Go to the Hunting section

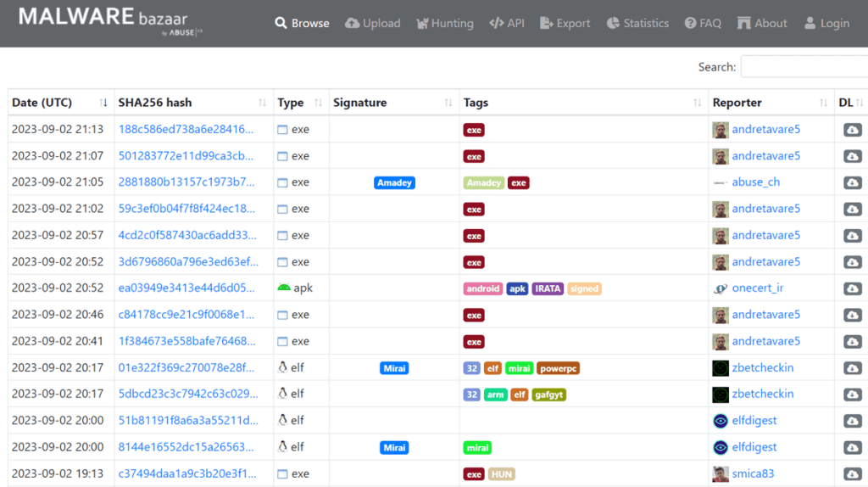(444, 23)
